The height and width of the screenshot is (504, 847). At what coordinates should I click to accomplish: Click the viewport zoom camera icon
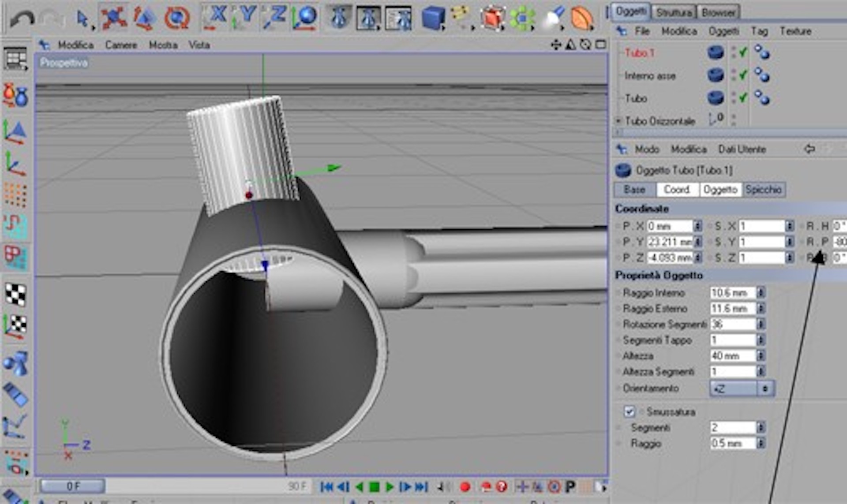tap(570, 45)
